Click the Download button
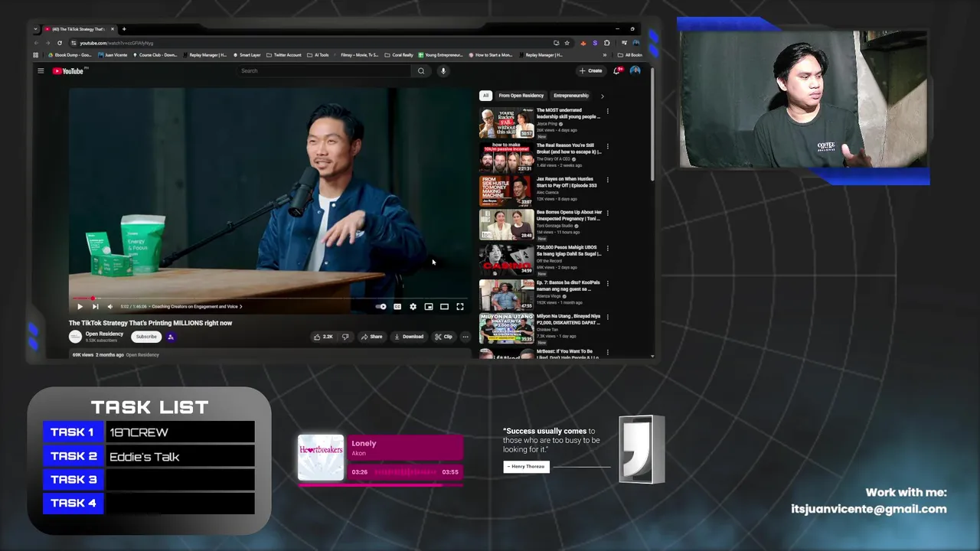This screenshot has width=980, height=551. point(408,337)
